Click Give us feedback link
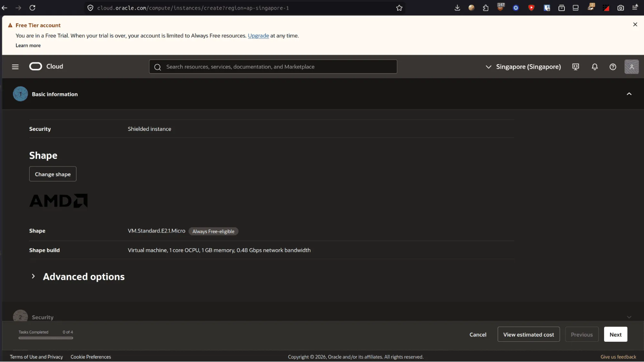This screenshot has width=644, height=362. 618,357
